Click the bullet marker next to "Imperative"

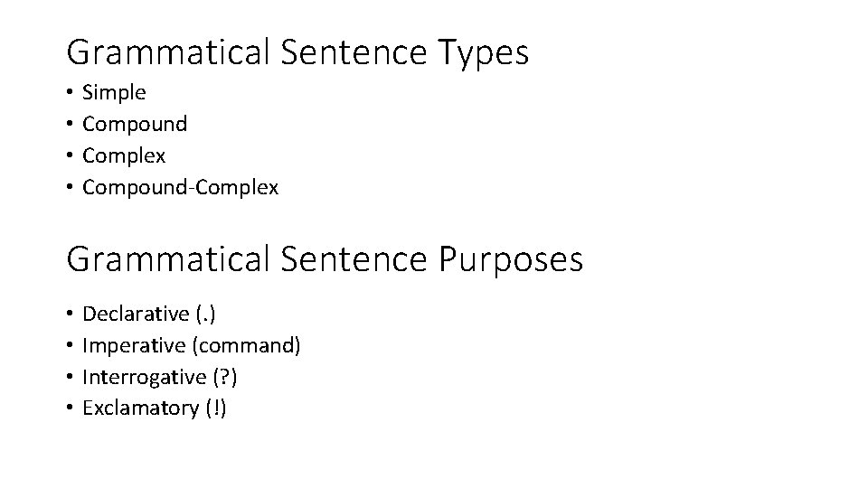(70, 345)
